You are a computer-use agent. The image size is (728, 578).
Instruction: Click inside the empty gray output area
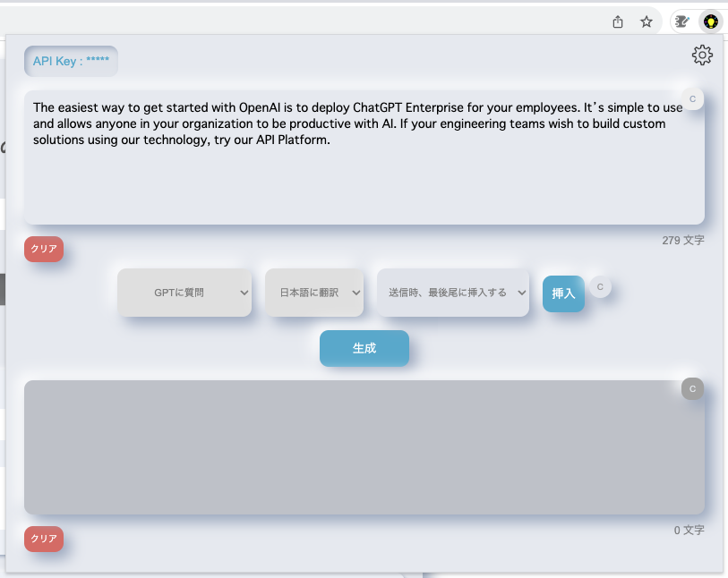(358, 447)
